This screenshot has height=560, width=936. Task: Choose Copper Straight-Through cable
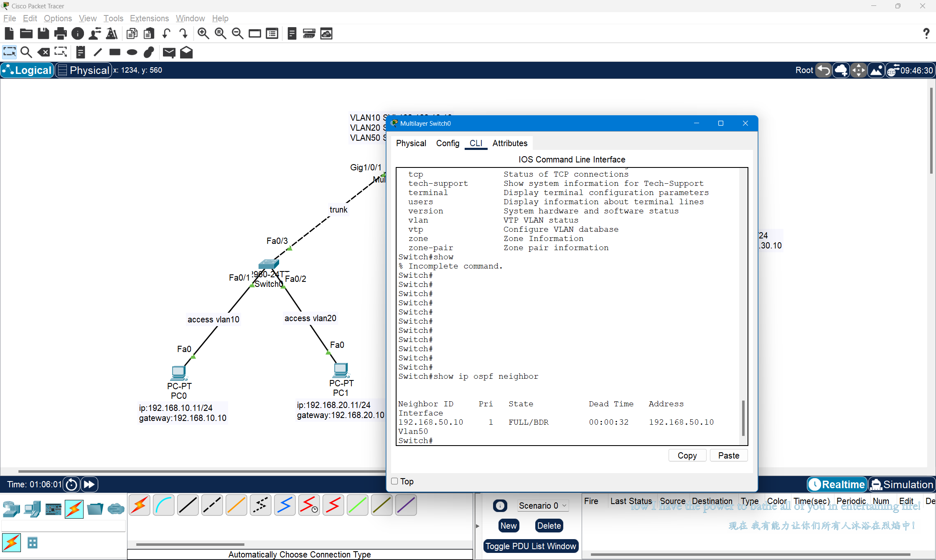tap(188, 505)
